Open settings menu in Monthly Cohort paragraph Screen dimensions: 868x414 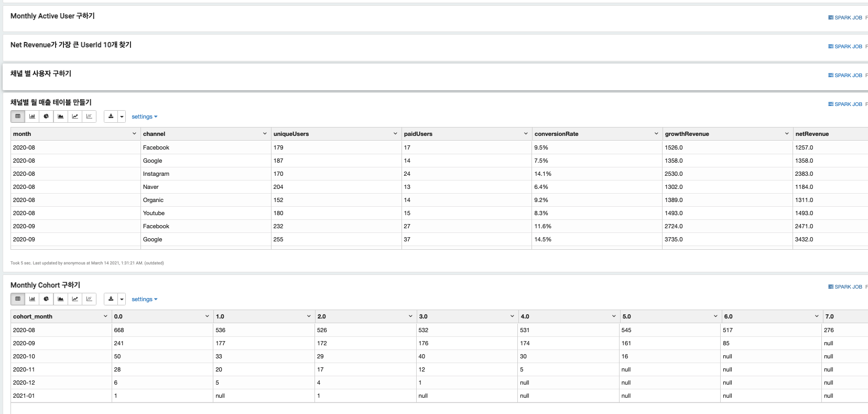(144, 299)
